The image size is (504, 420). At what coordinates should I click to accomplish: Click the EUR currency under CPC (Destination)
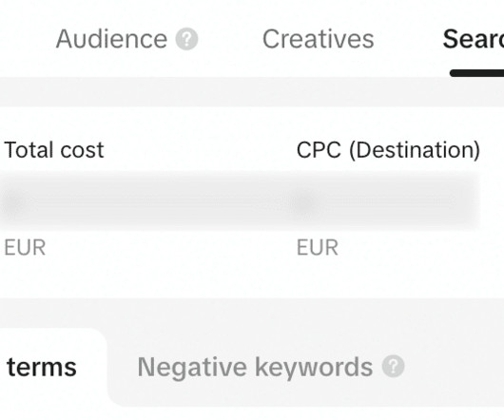point(318,248)
